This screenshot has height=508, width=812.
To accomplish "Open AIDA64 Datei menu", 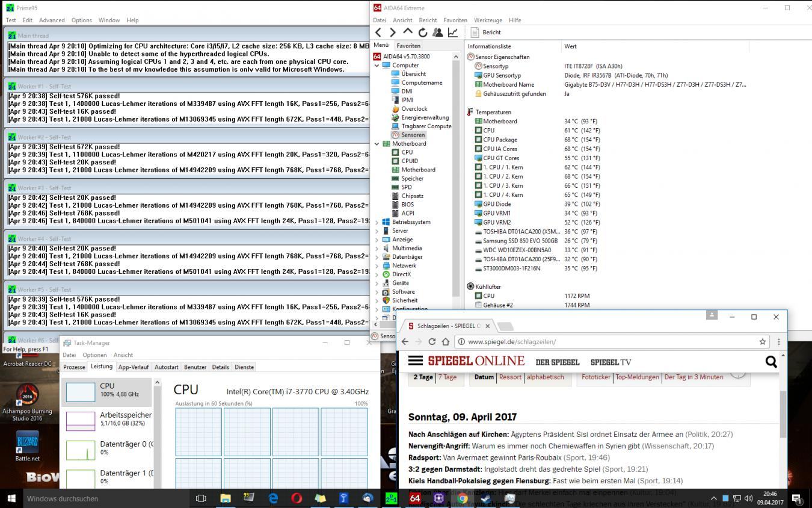I will pos(380,20).
